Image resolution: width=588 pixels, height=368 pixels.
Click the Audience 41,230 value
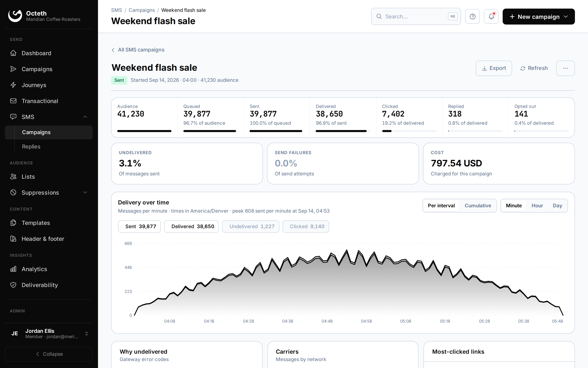[x=130, y=114]
